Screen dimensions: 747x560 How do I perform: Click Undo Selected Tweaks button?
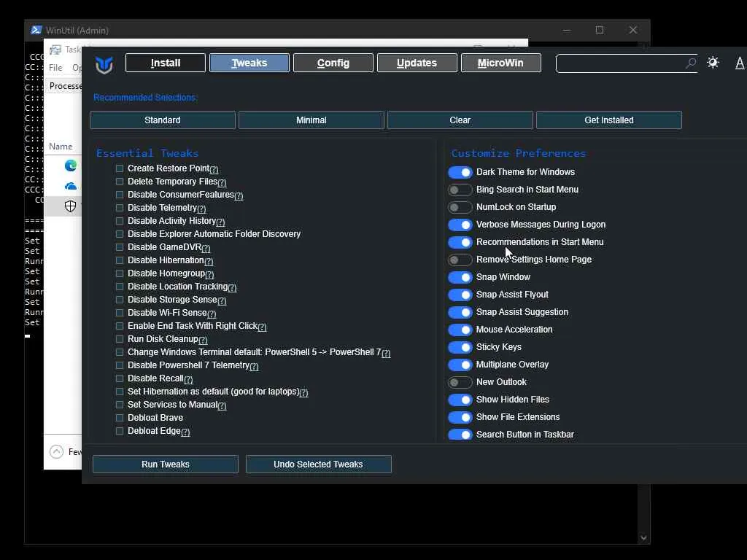pos(318,464)
